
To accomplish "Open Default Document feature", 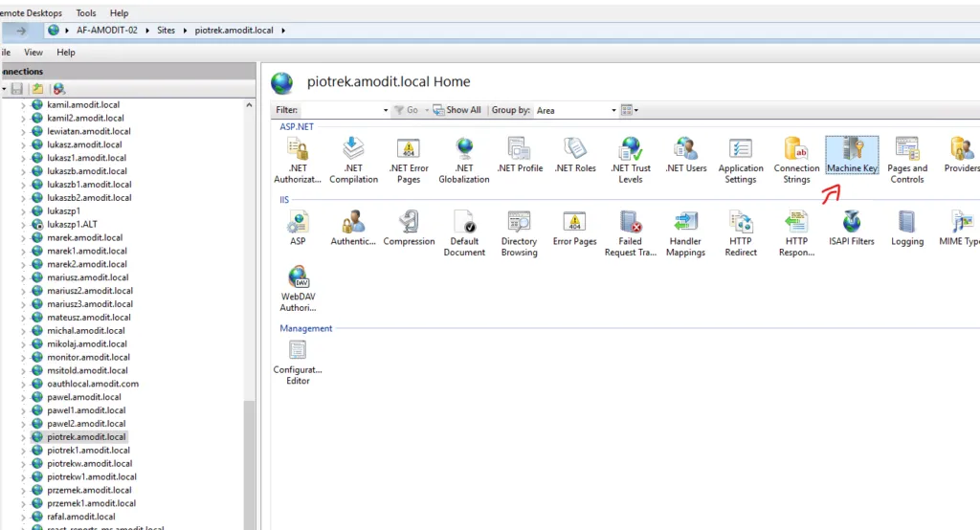I will [x=464, y=233].
